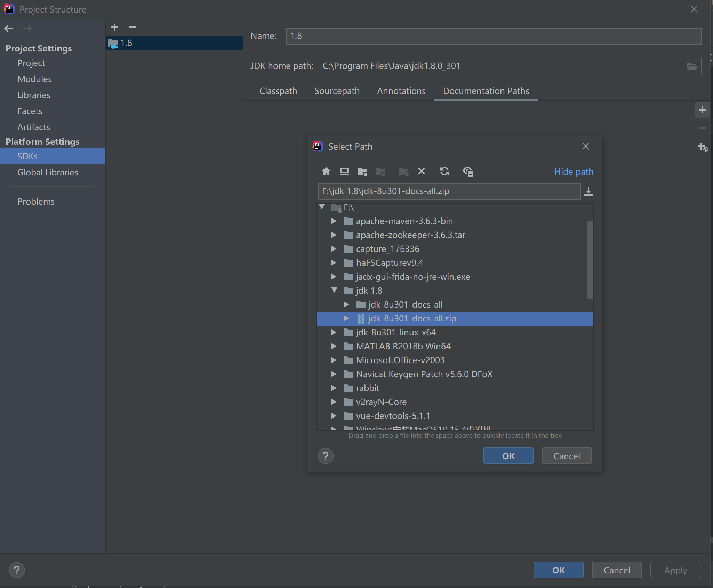Screen dimensions: 713x588
Task: Cancel the Select Path dialog
Action: pyautogui.click(x=566, y=456)
